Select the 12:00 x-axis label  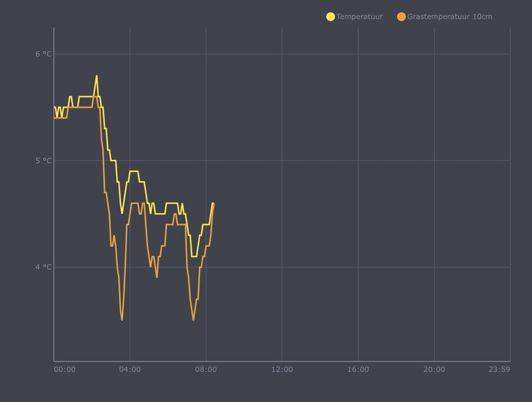[x=282, y=369]
